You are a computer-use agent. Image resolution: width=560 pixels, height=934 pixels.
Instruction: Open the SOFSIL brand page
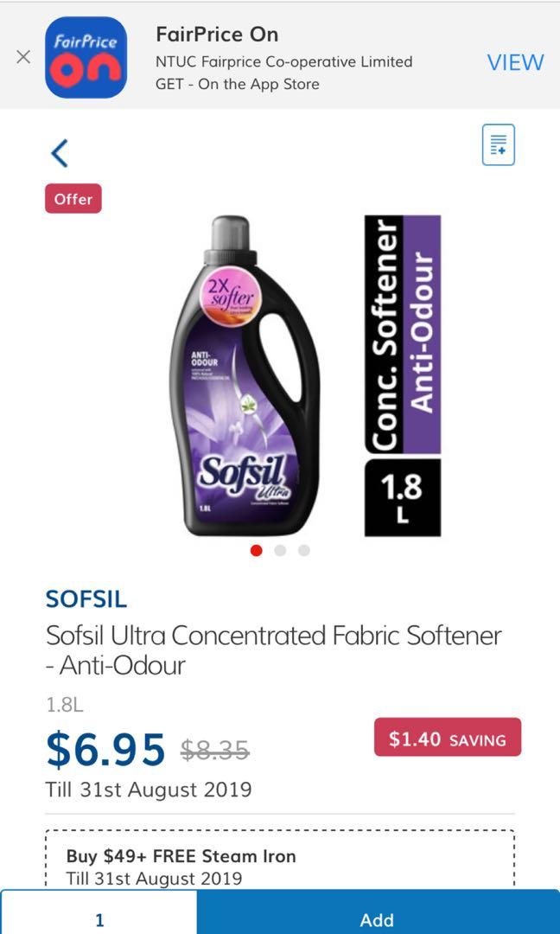(x=85, y=598)
